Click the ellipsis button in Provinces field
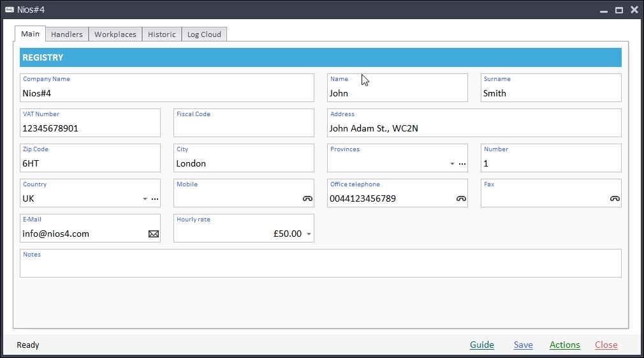The image size is (644, 358). [x=462, y=164]
